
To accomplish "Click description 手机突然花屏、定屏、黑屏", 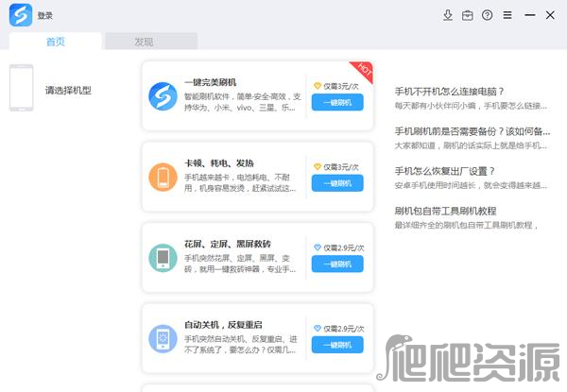I will click(x=240, y=264).
